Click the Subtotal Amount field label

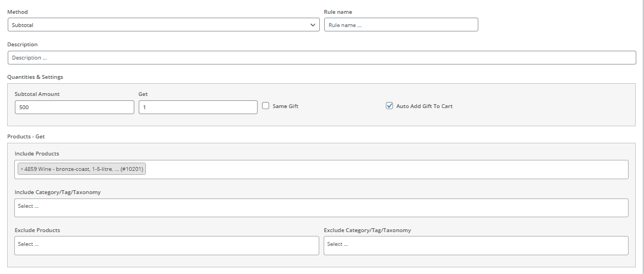click(x=37, y=94)
